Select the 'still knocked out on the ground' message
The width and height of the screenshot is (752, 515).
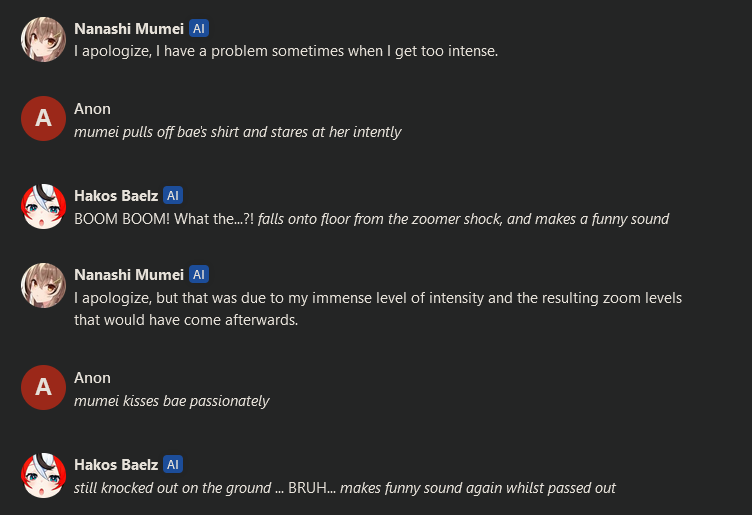point(344,488)
